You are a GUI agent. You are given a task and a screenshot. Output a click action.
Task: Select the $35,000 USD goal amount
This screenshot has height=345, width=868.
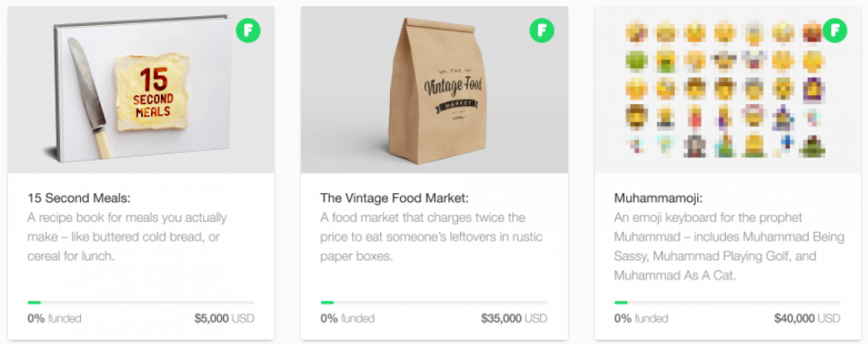coord(514,318)
